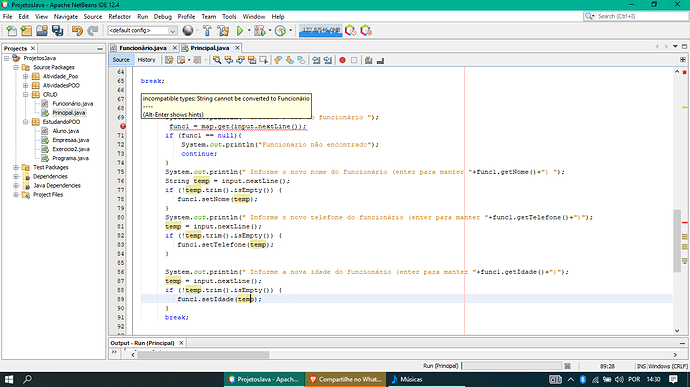The image size is (690, 387).
Task: Click the Clean and Build icon
Action: 224,31
